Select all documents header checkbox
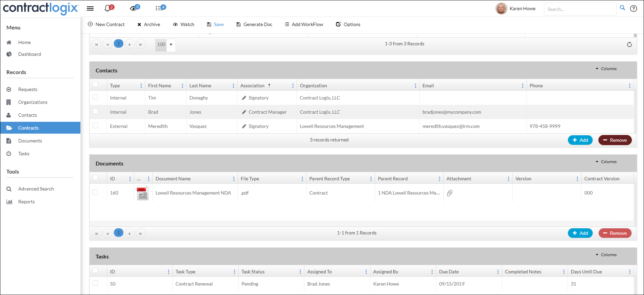The image size is (644, 295). click(95, 177)
